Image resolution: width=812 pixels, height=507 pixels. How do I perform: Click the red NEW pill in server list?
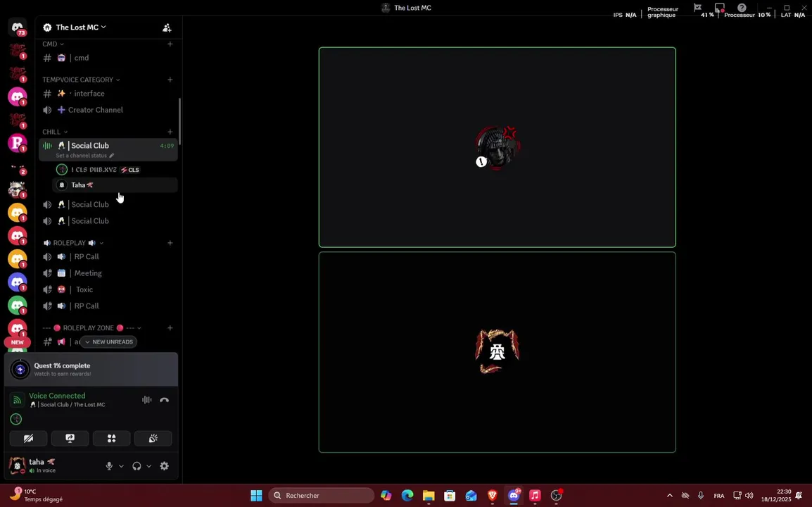pyautogui.click(x=17, y=342)
